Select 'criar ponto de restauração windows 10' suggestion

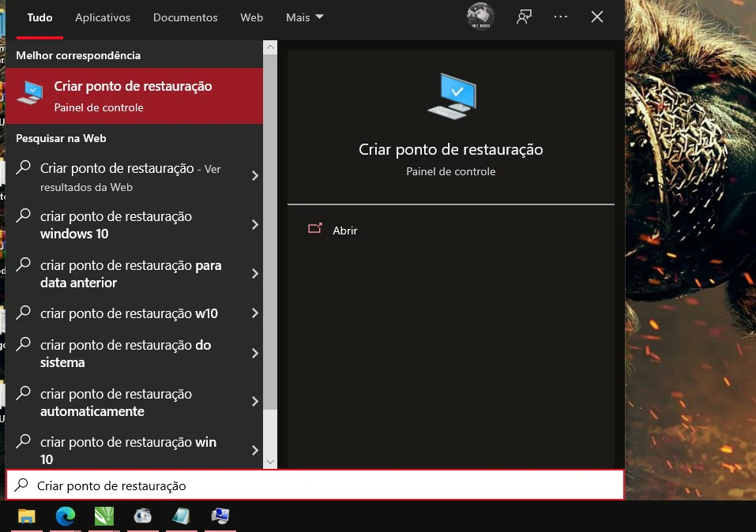[134, 225]
